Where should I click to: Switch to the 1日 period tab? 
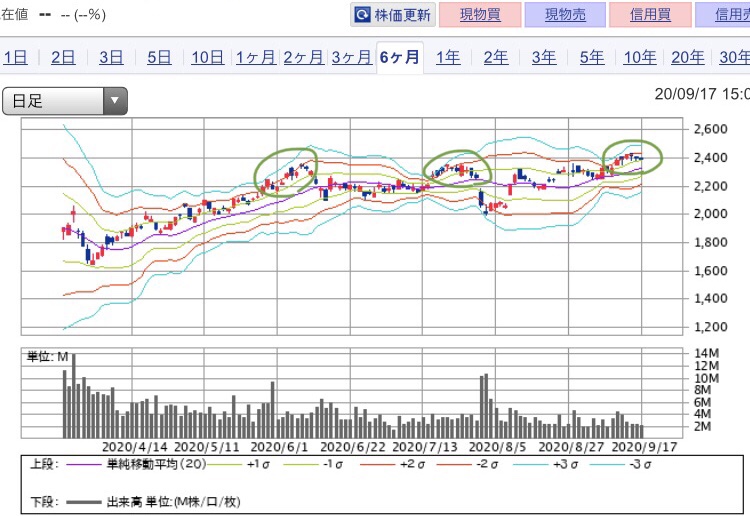tap(15, 57)
